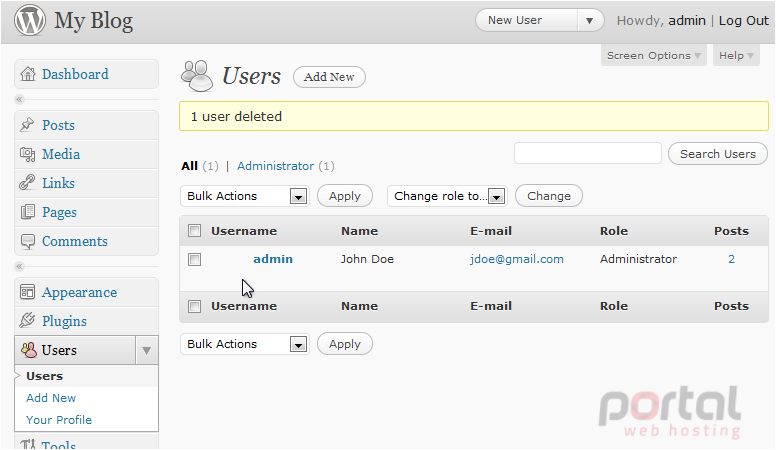Toggle the select-all checkbox in table header
This screenshot has width=776, height=450.
tap(194, 231)
